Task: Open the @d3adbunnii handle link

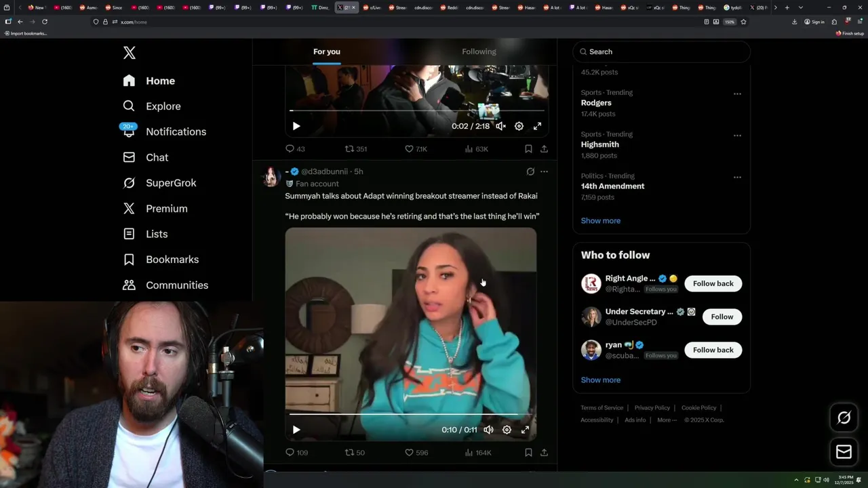Action: (324, 171)
